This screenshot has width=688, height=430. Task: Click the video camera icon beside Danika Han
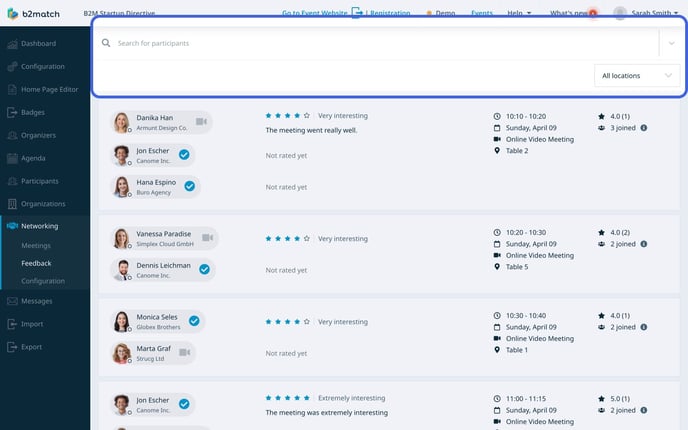tap(201, 122)
